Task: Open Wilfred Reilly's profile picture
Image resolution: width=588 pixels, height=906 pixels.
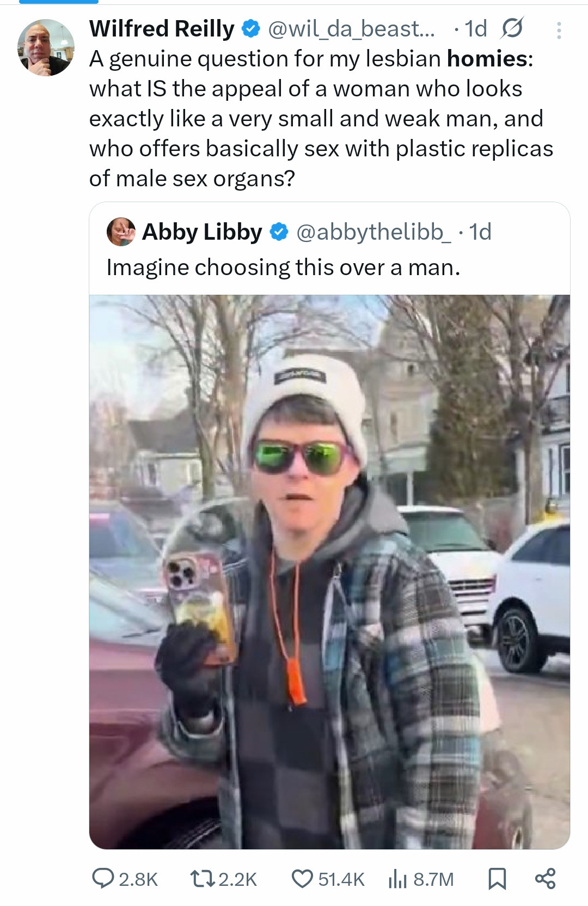Action: click(46, 48)
